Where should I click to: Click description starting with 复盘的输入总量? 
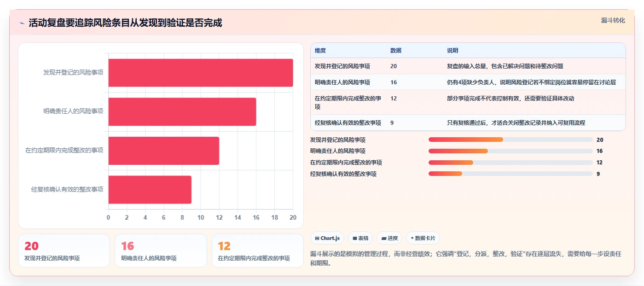505,66
